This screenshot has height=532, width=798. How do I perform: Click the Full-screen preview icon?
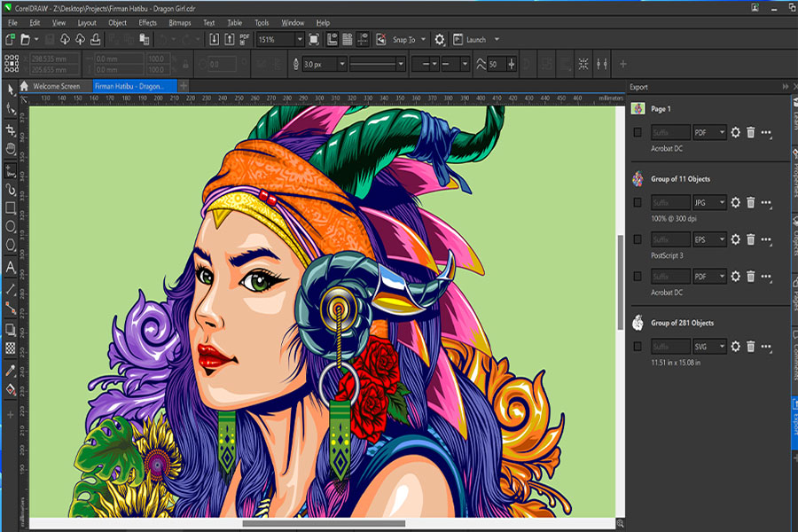click(315, 39)
